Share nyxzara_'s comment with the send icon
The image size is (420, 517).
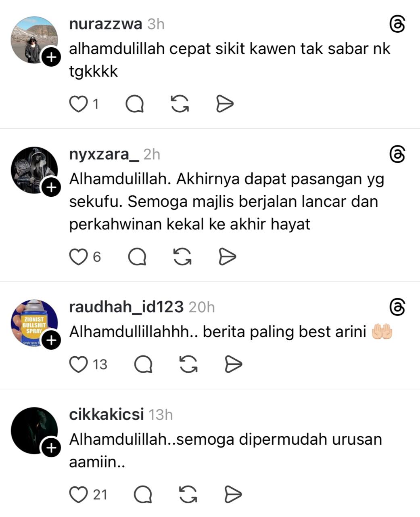pyautogui.click(x=227, y=256)
